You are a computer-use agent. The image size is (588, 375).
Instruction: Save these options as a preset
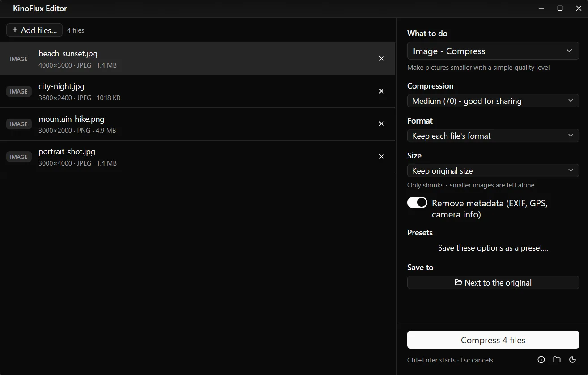[493, 248]
